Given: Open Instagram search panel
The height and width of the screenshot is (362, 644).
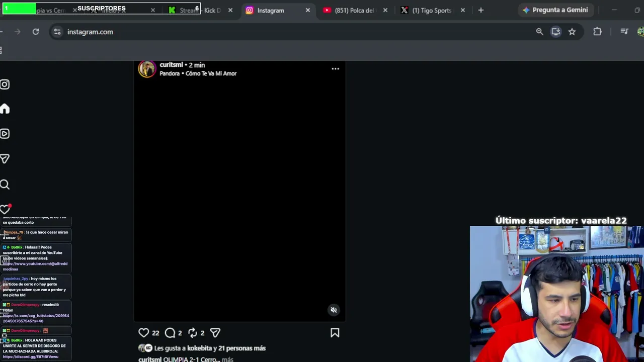Looking at the screenshot, I should tap(5, 185).
